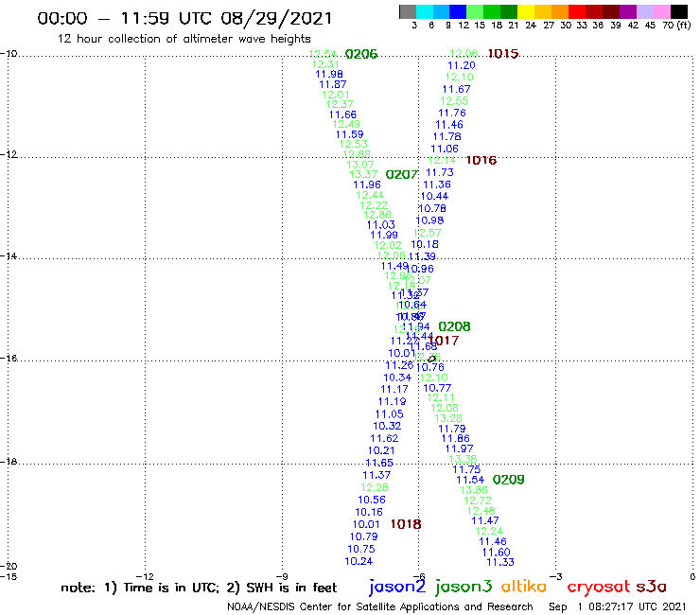Click the black swatch ending the color scale
Image resolution: width=700 pixels, height=615 pixels.
pyautogui.click(x=679, y=11)
